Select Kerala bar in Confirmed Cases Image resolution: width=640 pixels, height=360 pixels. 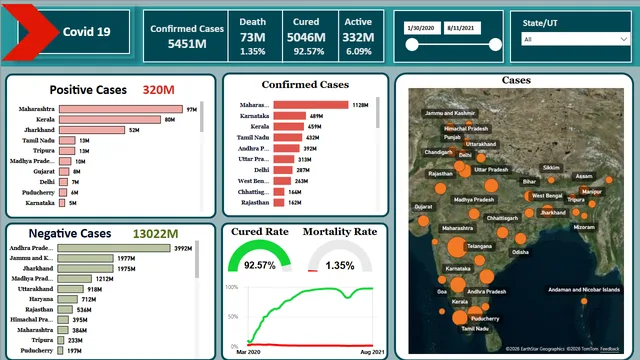(x=289, y=127)
